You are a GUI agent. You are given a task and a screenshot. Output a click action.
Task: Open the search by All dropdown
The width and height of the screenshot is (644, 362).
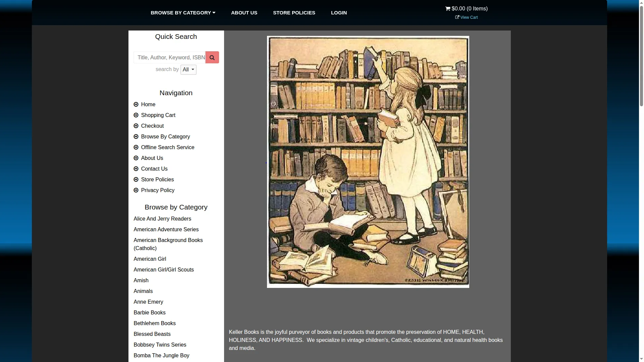[x=188, y=70]
